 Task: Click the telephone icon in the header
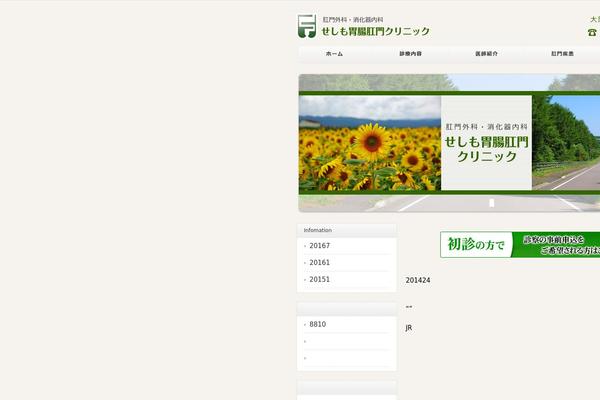click(592, 33)
